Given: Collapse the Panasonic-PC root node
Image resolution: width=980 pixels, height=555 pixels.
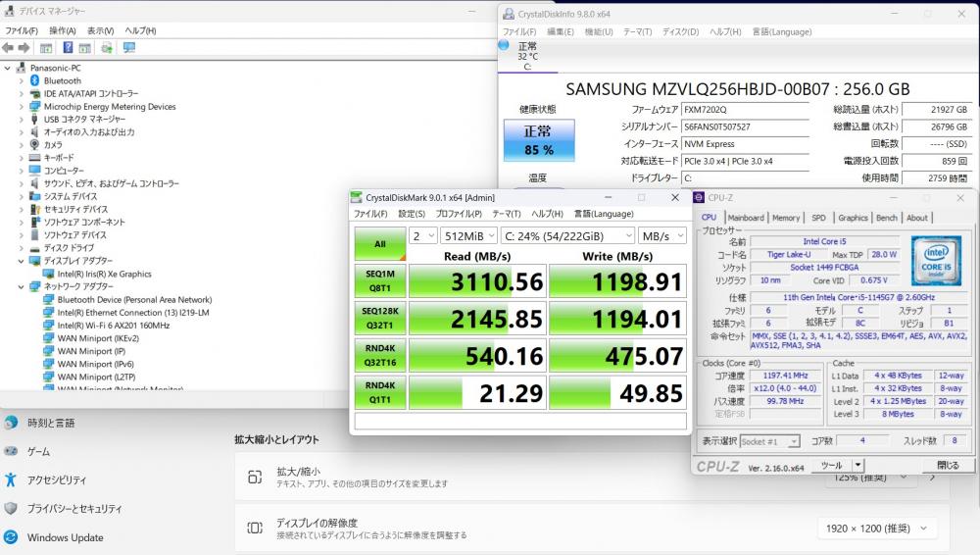Looking at the screenshot, I should tap(8, 68).
